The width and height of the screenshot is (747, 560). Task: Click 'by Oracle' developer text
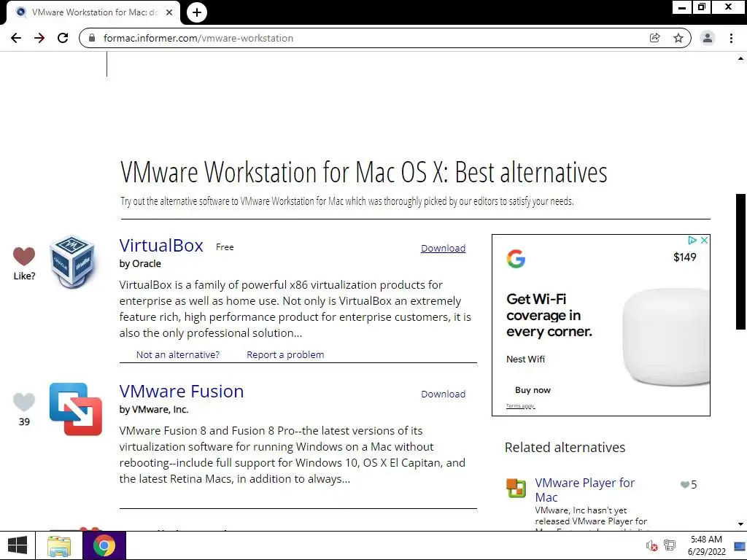coord(140,264)
